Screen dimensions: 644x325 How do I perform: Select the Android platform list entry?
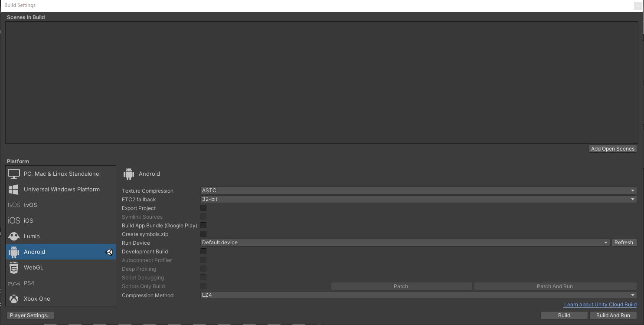[x=60, y=252]
